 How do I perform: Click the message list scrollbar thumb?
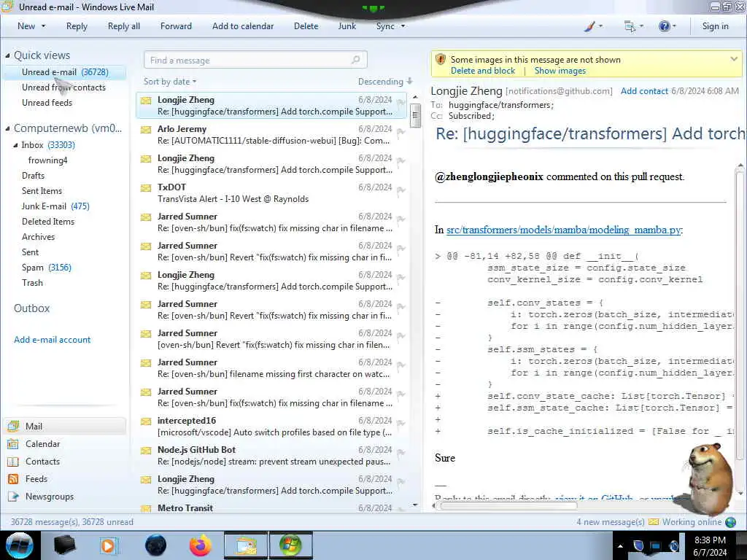point(415,116)
